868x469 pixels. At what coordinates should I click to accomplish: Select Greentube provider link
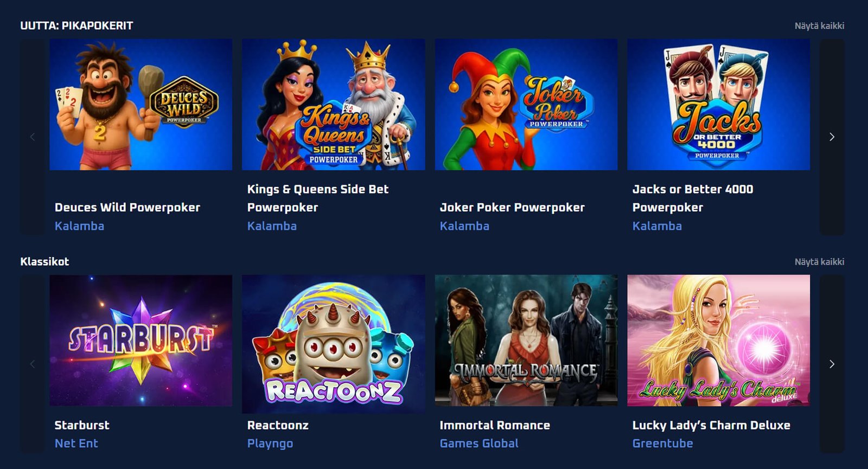pyautogui.click(x=662, y=444)
